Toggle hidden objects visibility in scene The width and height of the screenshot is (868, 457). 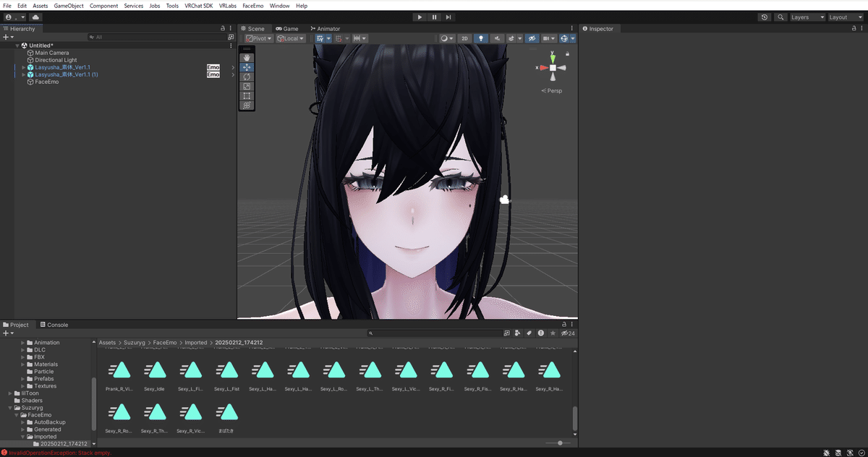(x=532, y=38)
